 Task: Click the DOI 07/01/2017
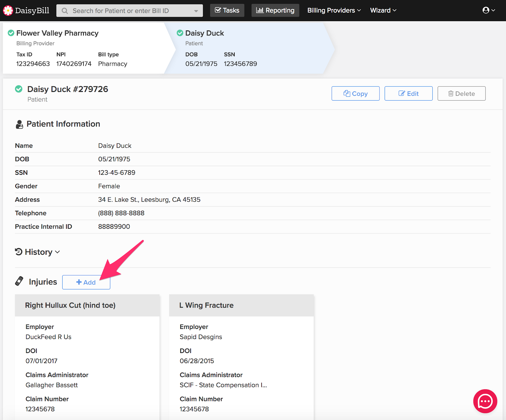click(41, 361)
